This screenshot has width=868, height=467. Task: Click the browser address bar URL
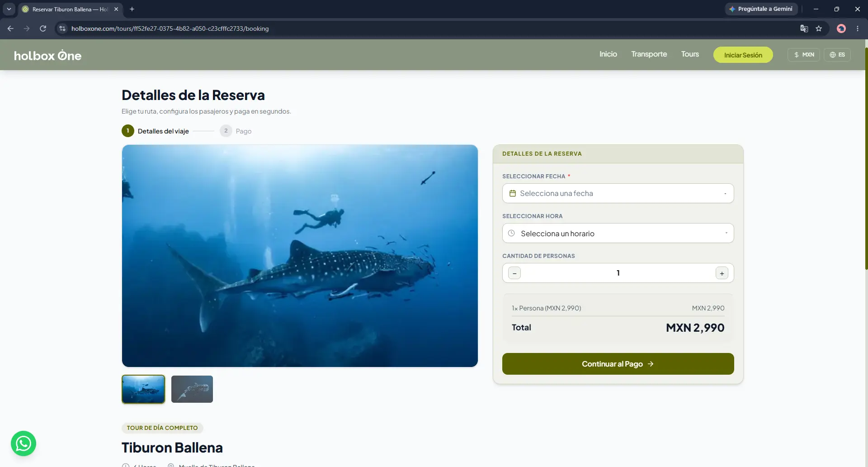pyautogui.click(x=170, y=29)
